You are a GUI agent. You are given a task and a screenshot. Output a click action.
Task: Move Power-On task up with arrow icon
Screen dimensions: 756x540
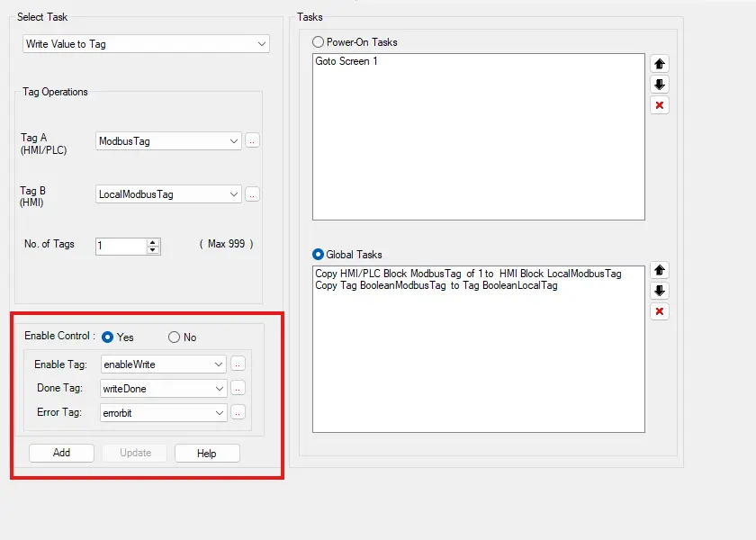[660, 64]
